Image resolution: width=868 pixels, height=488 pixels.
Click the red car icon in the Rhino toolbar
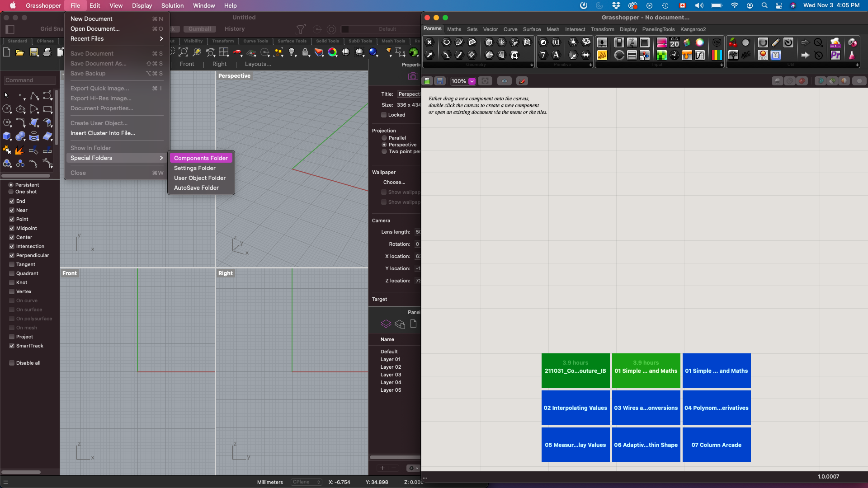pos(237,52)
